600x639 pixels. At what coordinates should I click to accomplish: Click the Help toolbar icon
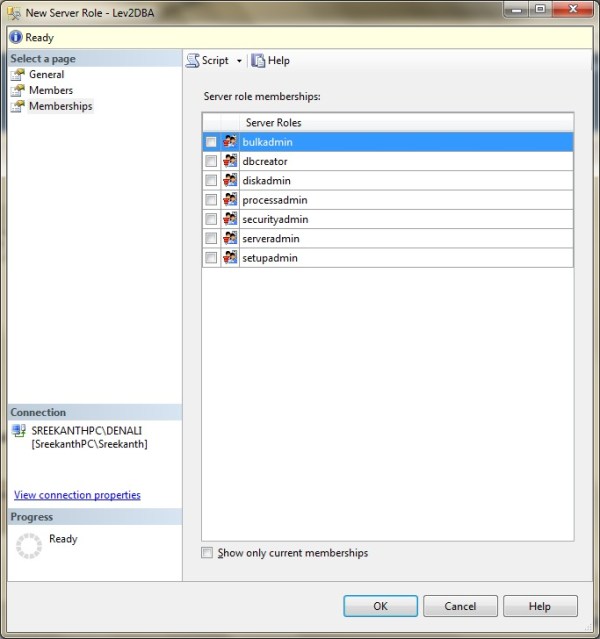pos(258,61)
